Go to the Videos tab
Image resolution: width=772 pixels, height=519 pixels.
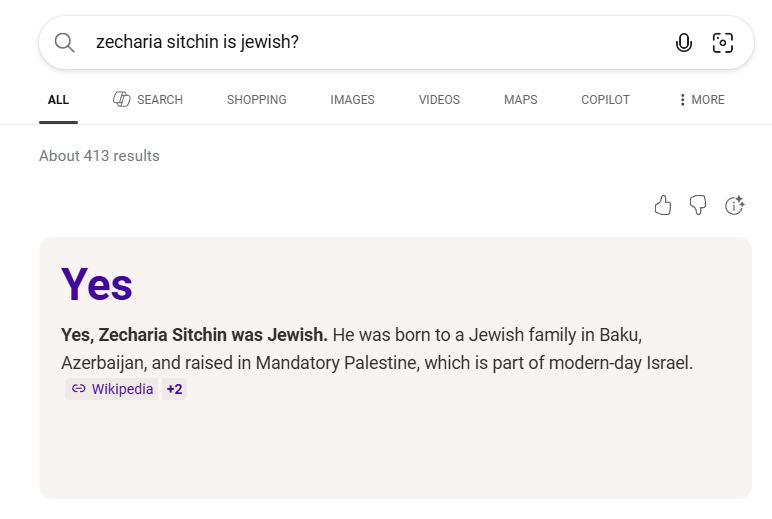click(x=439, y=100)
